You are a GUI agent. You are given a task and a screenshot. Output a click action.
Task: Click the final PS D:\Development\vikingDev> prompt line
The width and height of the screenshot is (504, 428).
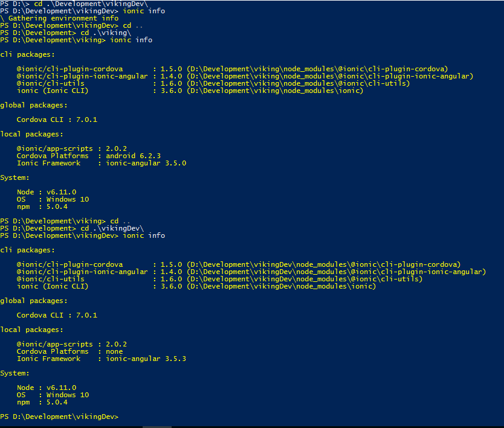click(x=59, y=417)
